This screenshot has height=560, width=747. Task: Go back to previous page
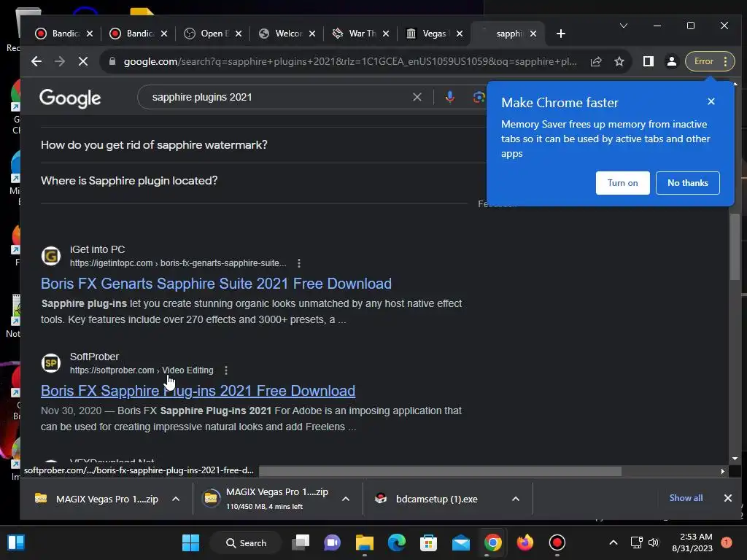pyautogui.click(x=36, y=61)
